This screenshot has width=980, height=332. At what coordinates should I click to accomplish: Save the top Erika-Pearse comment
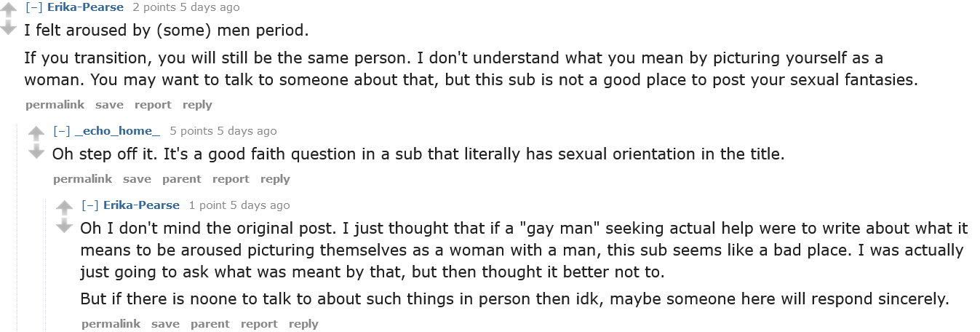pos(109,105)
